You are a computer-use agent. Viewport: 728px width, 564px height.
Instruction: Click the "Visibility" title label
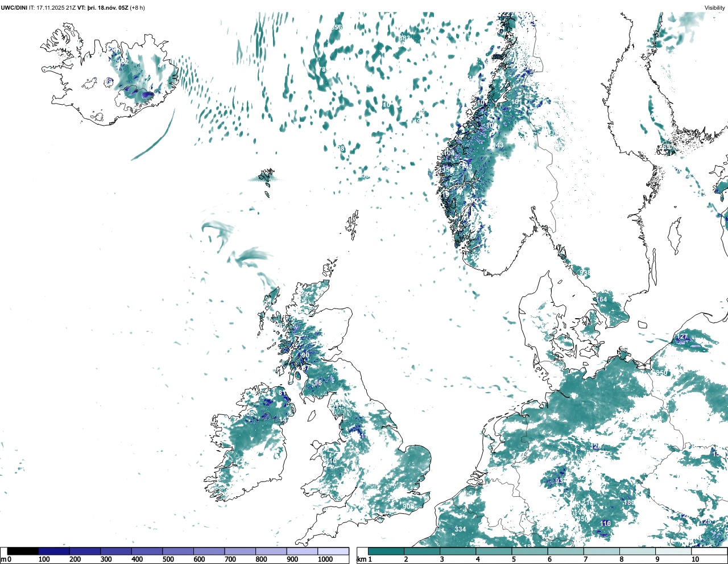point(714,7)
